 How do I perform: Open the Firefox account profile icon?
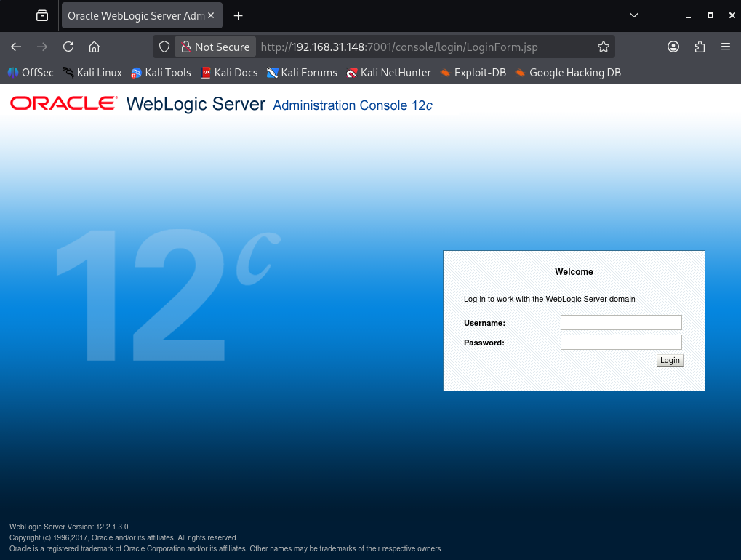[673, 47]
